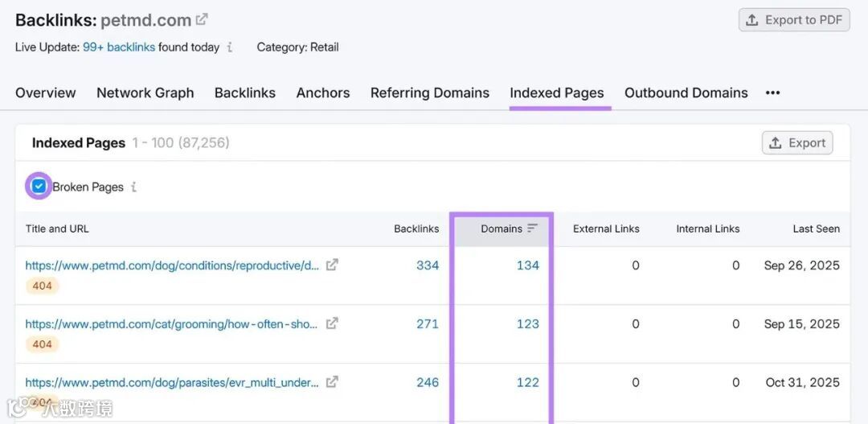Screen dimensions: 868x424
Task: Open external link for cat grooming URL
Action: tap(332, 323)
